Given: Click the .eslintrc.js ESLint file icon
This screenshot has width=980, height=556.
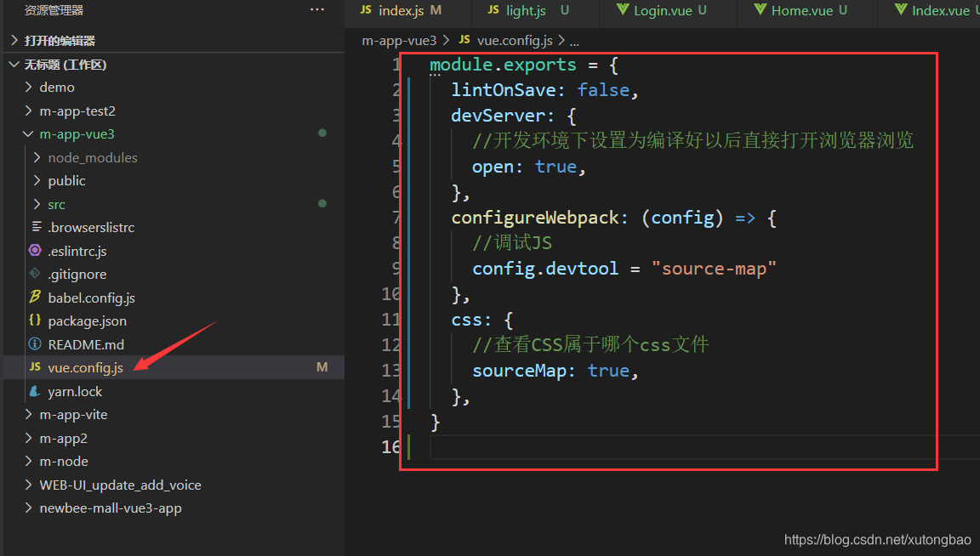Looking at the screenshot, I should click(35, 251).
